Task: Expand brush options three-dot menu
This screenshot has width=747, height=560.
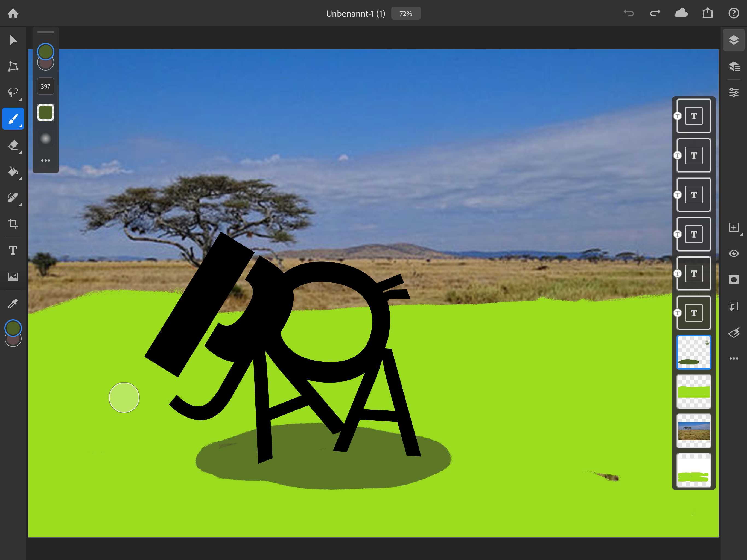Action: tap(46, 161)
